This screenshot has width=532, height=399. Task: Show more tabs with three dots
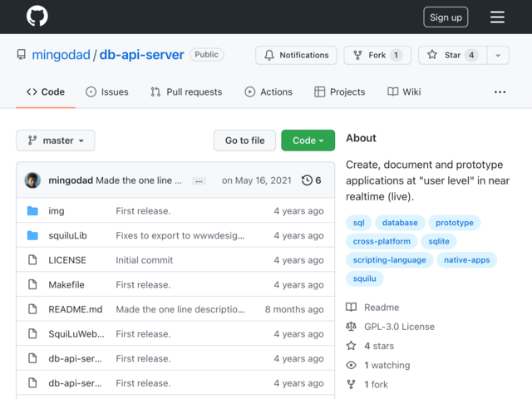500,92
